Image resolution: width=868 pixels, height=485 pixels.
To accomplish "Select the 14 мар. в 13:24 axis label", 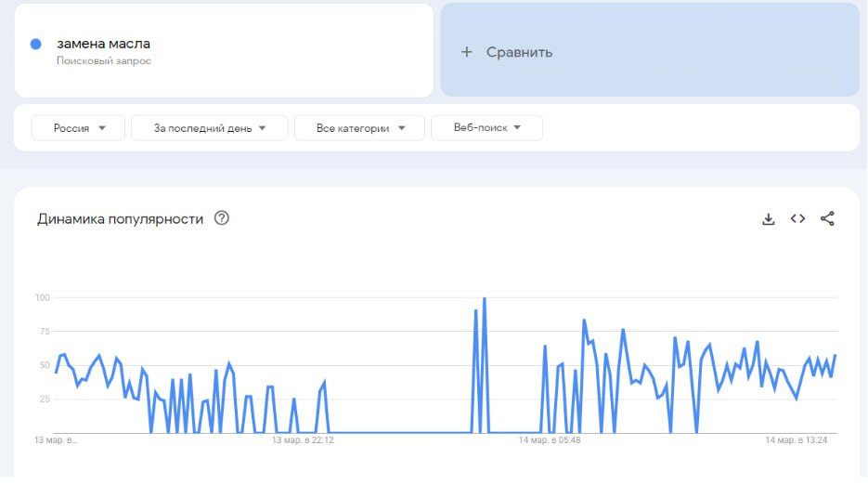I will click(x=796, y=440).
